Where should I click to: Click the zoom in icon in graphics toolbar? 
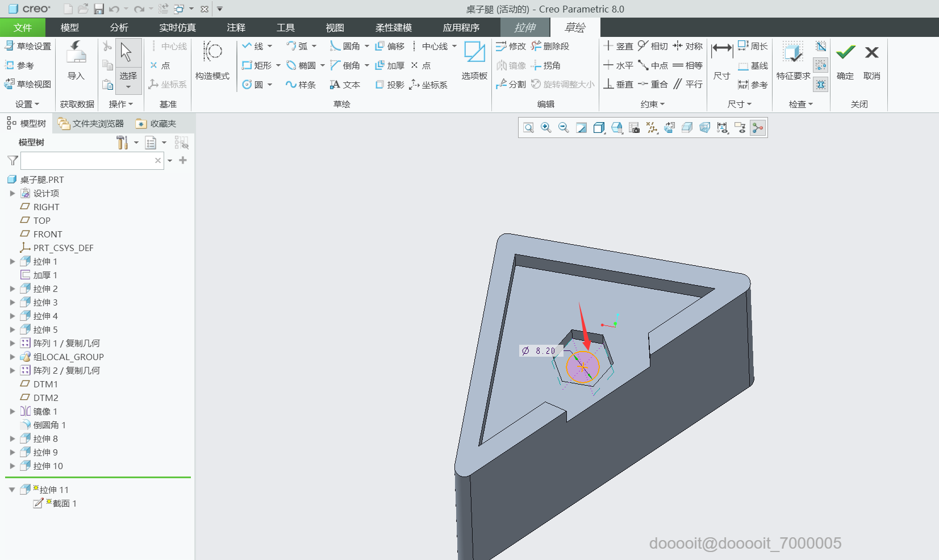546,128
